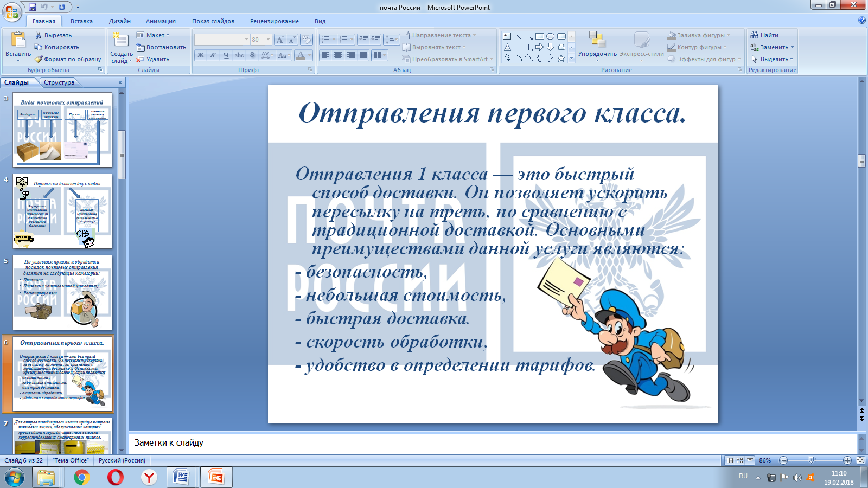Open the Office button menu
This screenshot has height=488, width=868.
(12, 11)
